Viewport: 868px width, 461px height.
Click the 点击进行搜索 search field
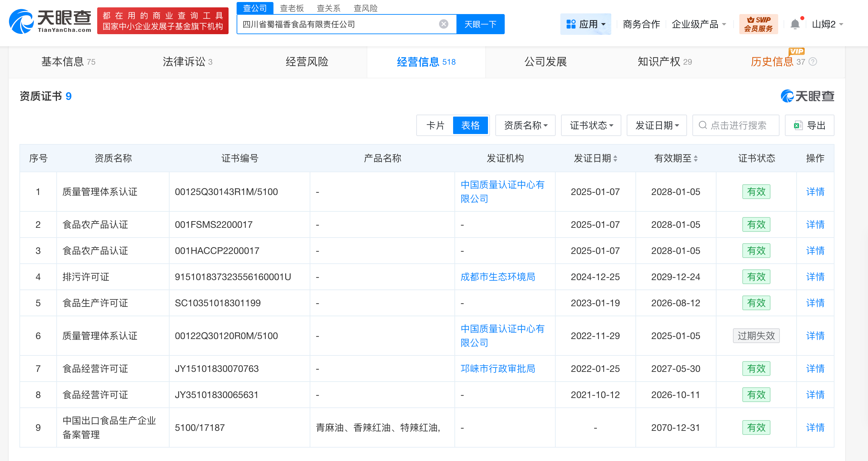point(738,126)
